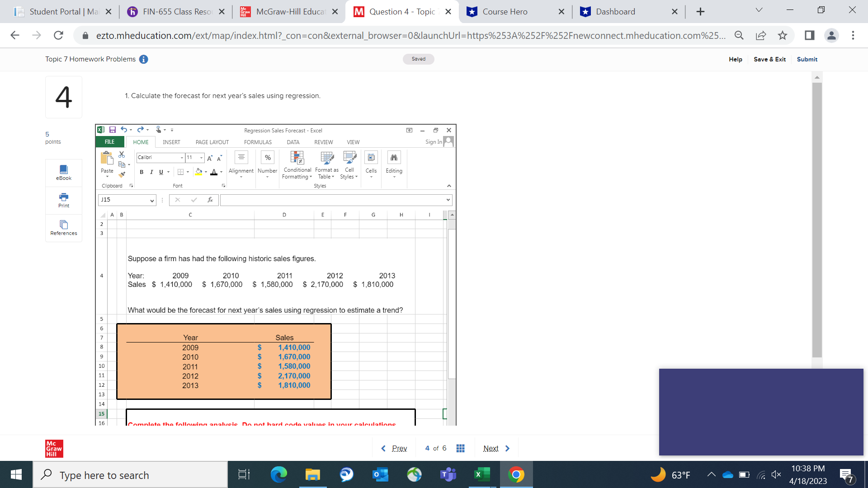This screenshot has height=488, width=868.
Task: Click the Next navigation button
Action: pos(491,448)
